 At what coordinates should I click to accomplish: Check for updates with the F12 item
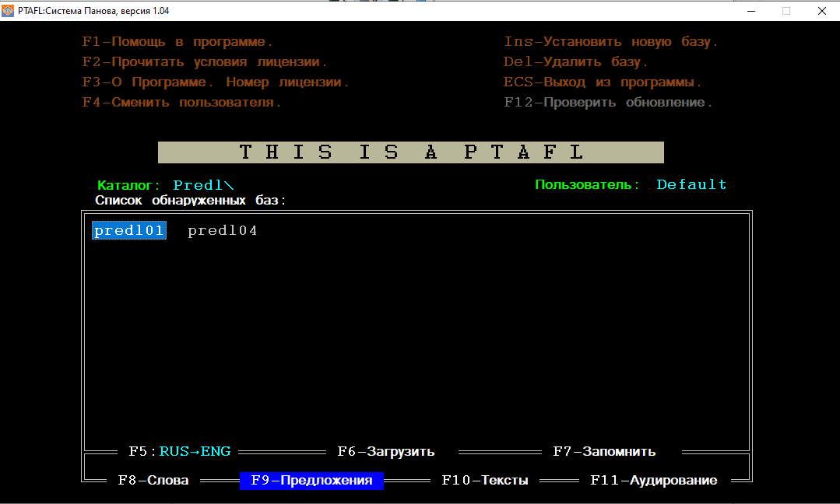[608, 102]
